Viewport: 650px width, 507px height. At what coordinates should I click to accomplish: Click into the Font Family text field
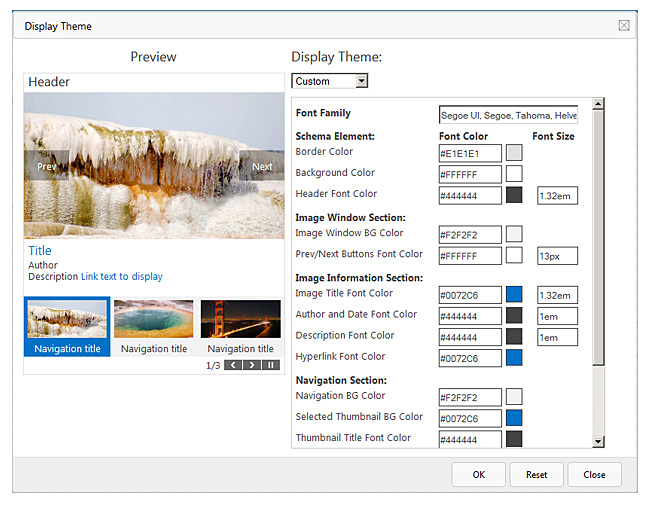pyautogui.click(x=507, y=115)
